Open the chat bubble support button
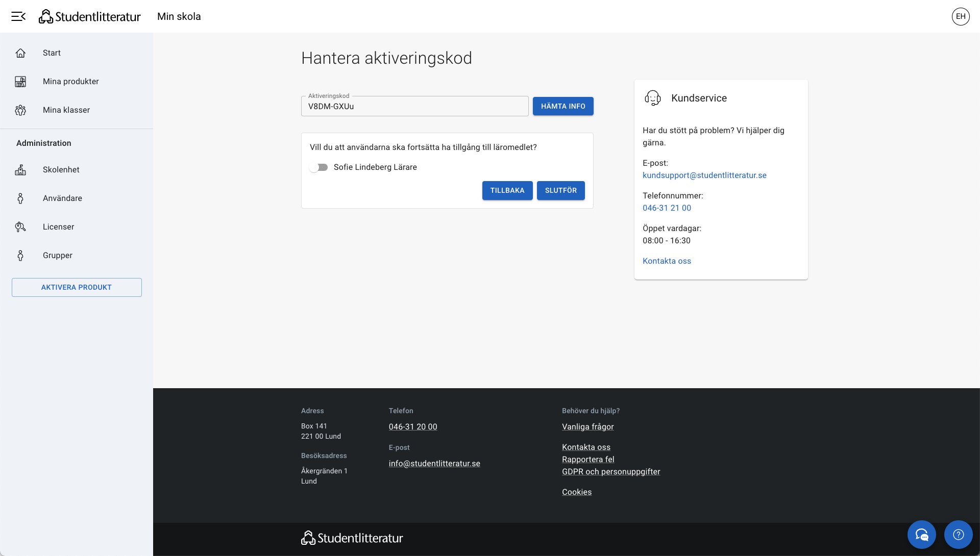Image resolution: width=980 pixels, height=556 pixels. pos(921,534)
